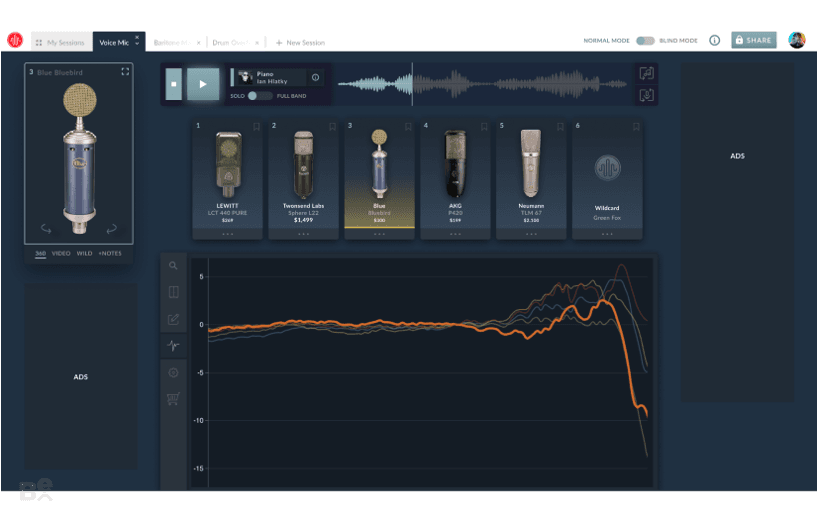Close the Voice Mic tab
Image resolution: width=817 pixels, height=520 pixels.
point(137,38)
